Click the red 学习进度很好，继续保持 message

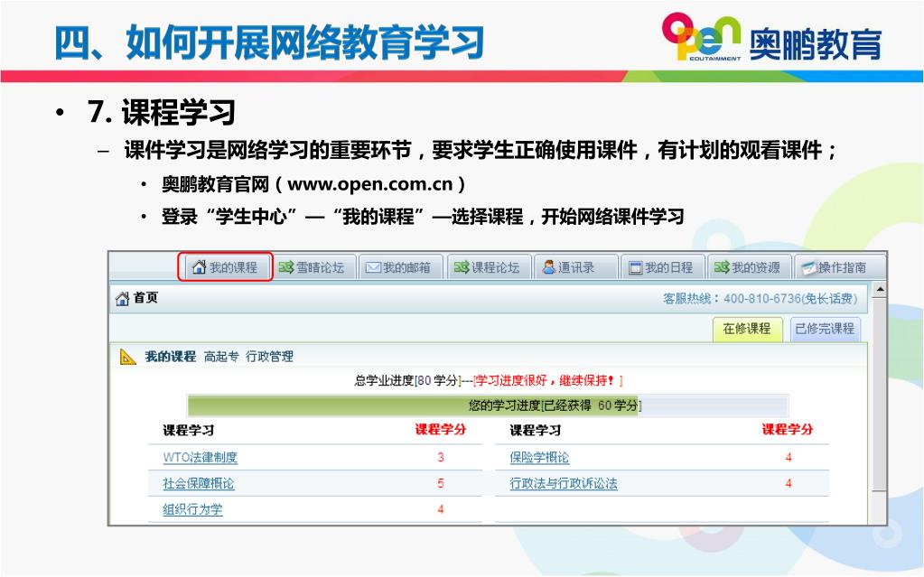coord(548,381)
